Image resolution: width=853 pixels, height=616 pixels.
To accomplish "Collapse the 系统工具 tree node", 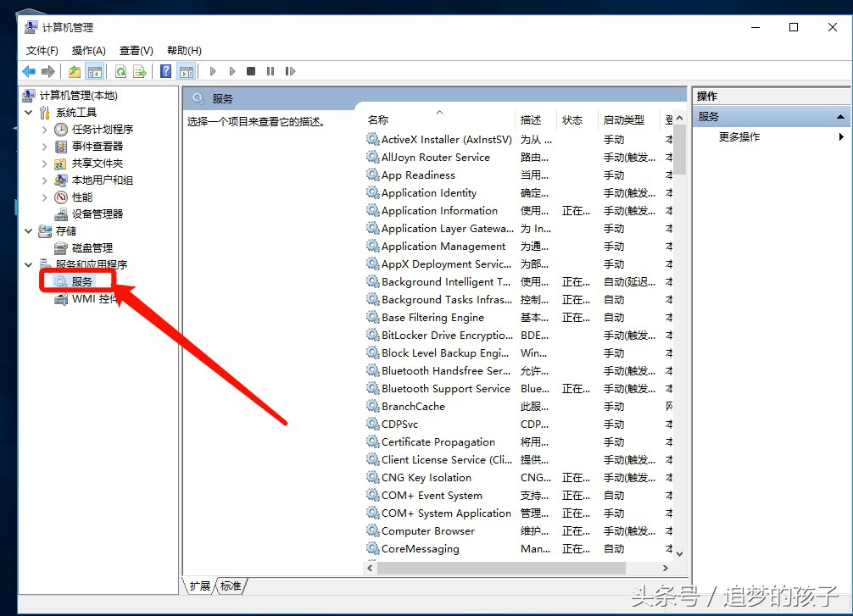I will click(x=28, y=113).
